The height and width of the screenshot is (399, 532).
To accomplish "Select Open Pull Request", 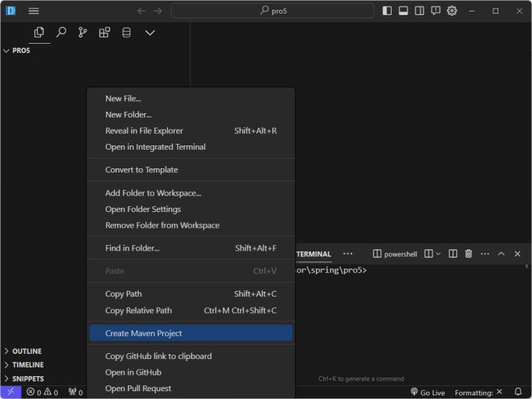I will pyautogui.click(x=191, y=388).
